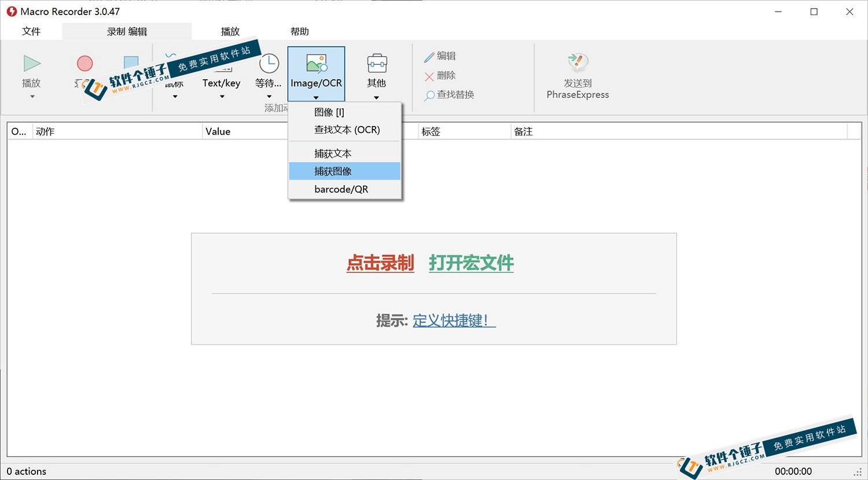
Task: Switch to the 录制 编辑 tab
Action: coord(127,31)
